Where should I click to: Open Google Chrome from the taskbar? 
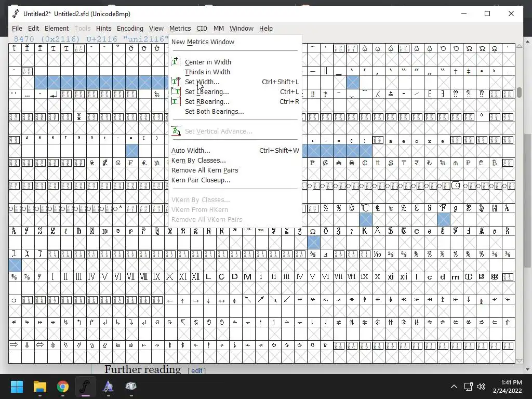(63, 386)
